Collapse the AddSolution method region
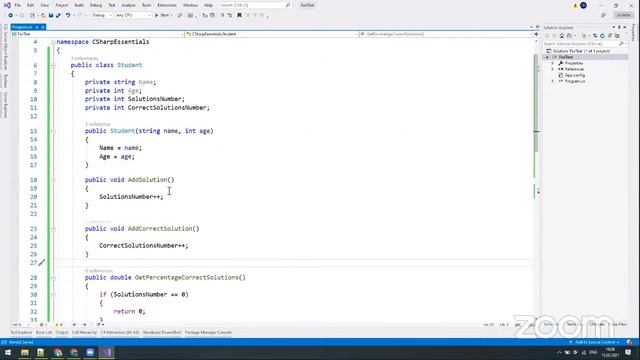 53,180
